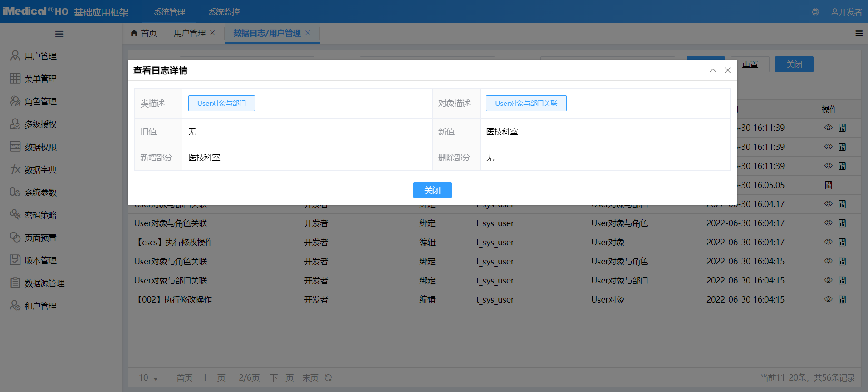Image resolution: width=868 pixels, height=392 pixels.
Task: Open 密码策略 in the sidebar
Action: point(40,215)
